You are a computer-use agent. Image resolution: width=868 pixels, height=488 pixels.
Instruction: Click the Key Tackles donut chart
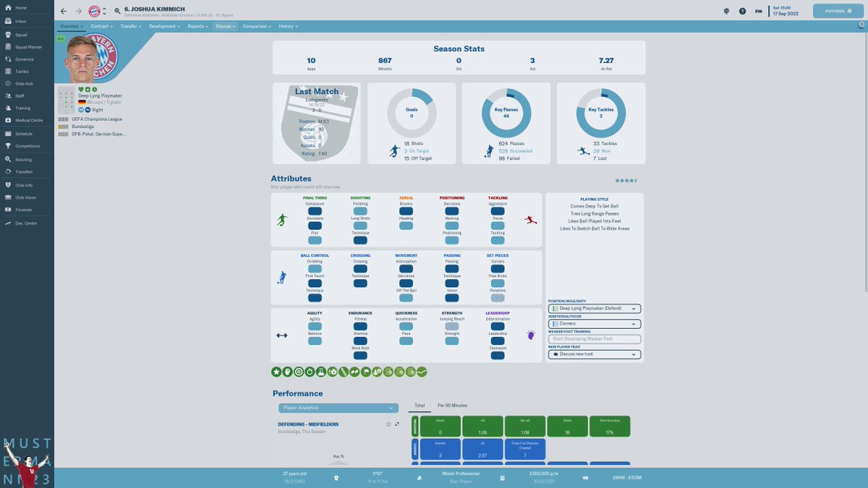click(601, 113)
